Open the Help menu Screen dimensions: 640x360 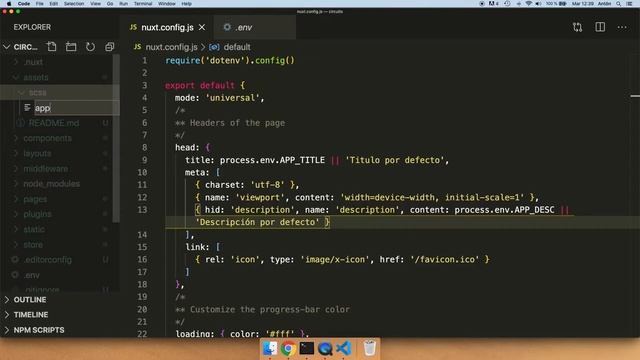click(187, 4)
